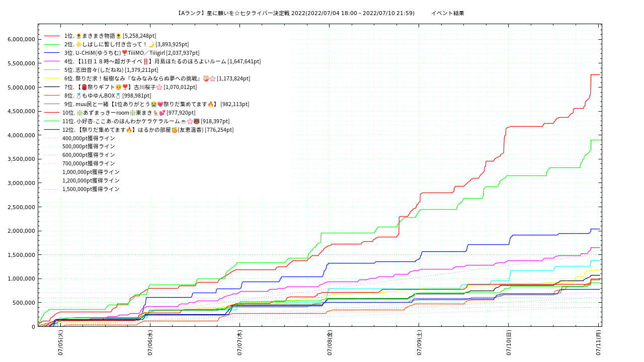Viewport: 644px width, 362px height.
Task: Click the 400,000pt獲得ライン legend entry
Action: [x=89, y=139]
